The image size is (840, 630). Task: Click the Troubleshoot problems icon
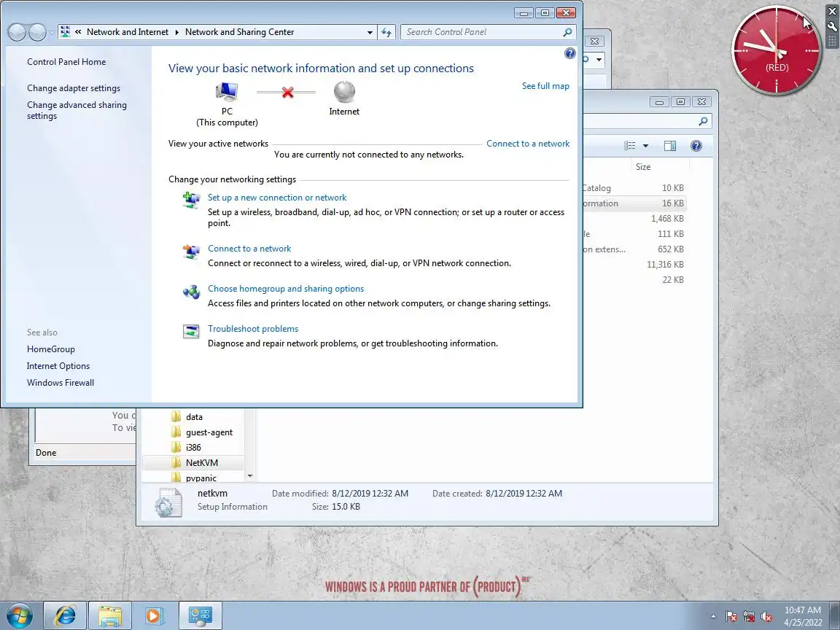pos(191,332)
